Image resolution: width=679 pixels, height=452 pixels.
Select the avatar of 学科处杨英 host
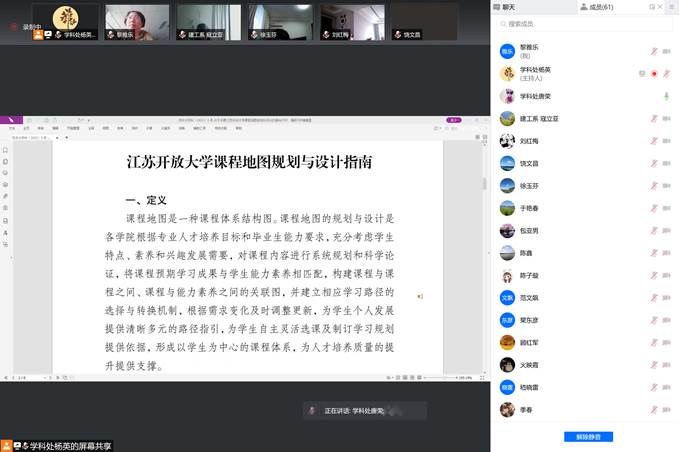pos(507,74)
